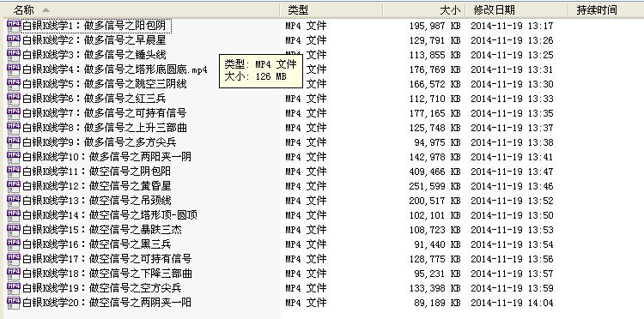The height and width of the screenshot is (319, 644).
Task: Click MP4 icon of 白银K线学16 file
Action: point(14,244)
